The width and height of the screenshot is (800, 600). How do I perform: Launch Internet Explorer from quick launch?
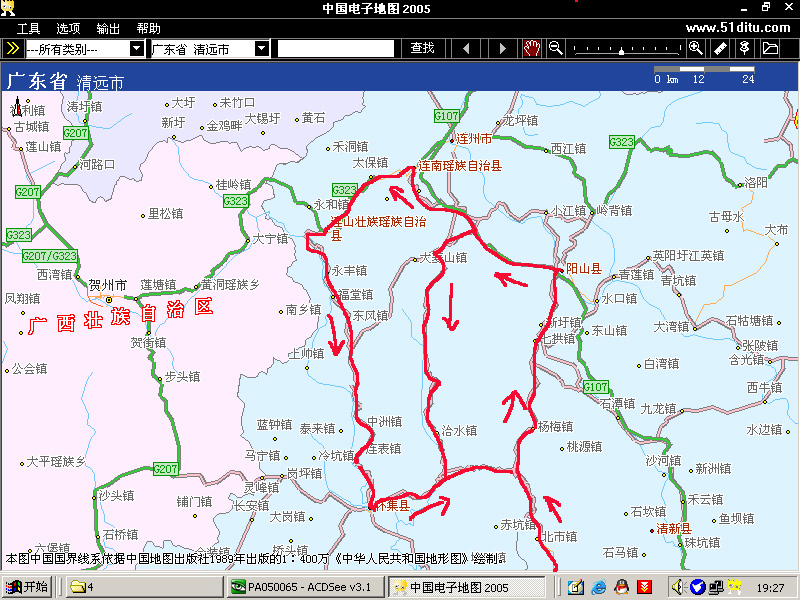(598, 587)
